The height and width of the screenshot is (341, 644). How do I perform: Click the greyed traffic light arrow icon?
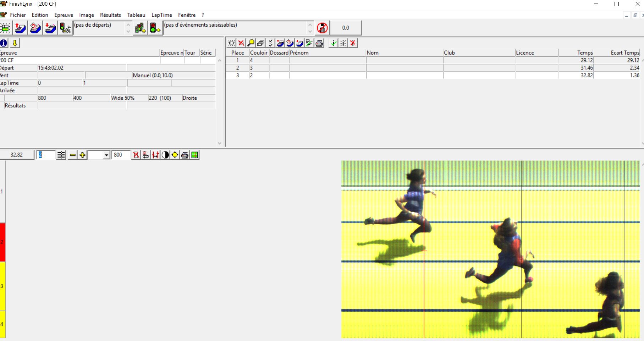coord(140,28)
